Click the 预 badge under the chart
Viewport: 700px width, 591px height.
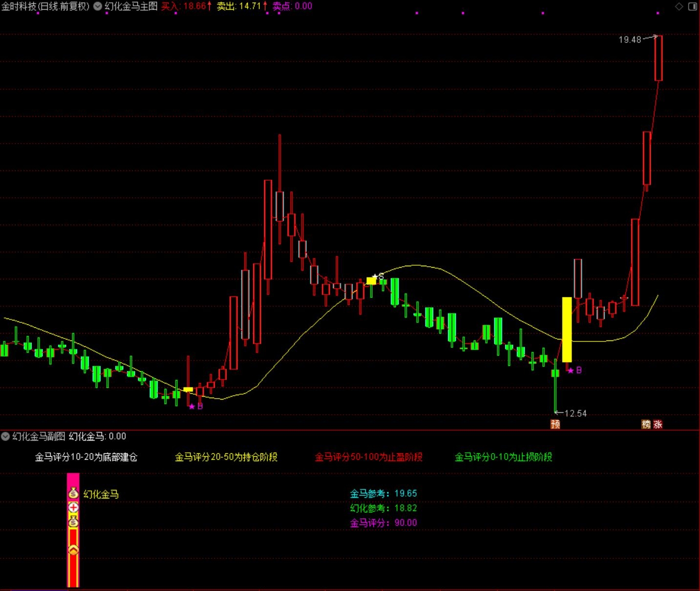click(555, 424)
